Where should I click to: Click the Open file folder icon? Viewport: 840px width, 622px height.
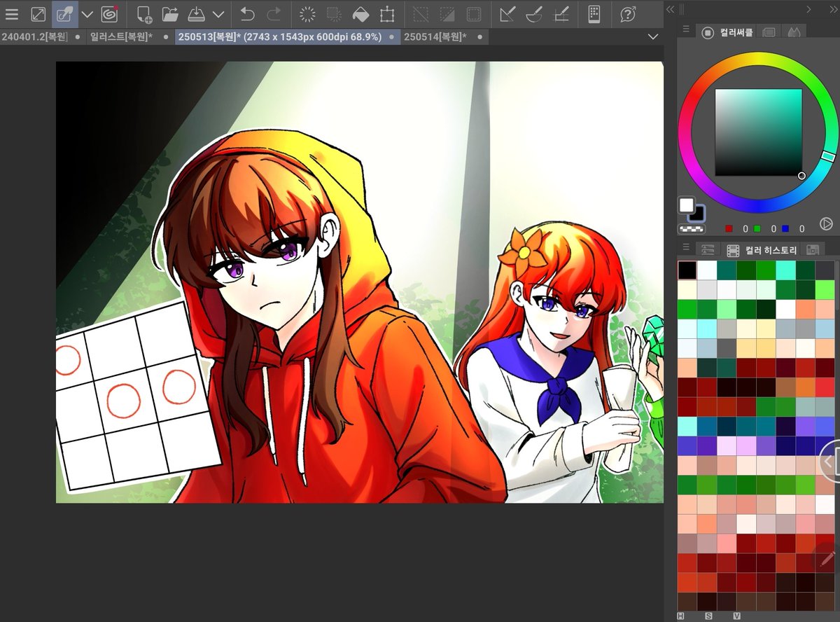[170, 14]
